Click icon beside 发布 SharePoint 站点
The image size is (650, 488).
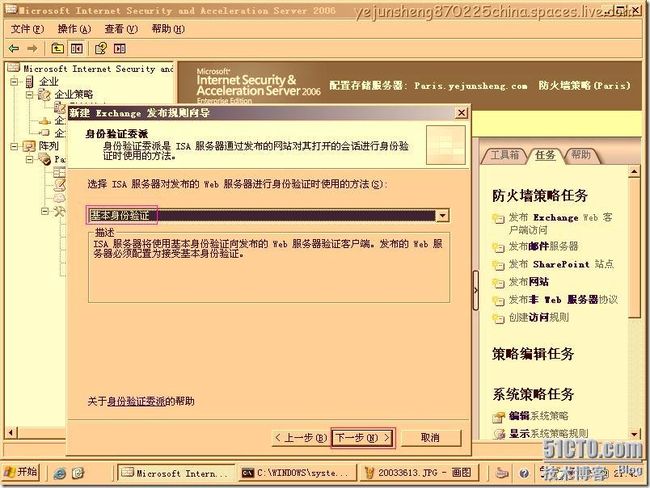click(498, 265)
